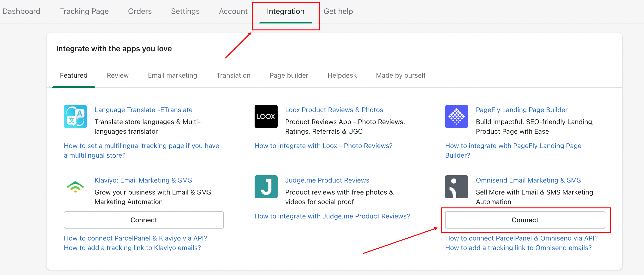This screenshot has height=275, width=644.
Task: Click the Loox black logo icon
Action: [x=266, y=116]
